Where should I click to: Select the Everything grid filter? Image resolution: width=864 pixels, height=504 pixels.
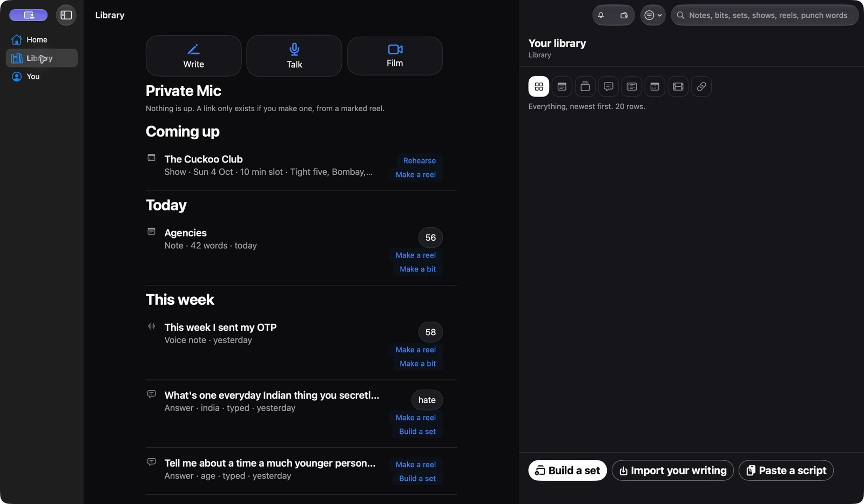tap(538, 86)
